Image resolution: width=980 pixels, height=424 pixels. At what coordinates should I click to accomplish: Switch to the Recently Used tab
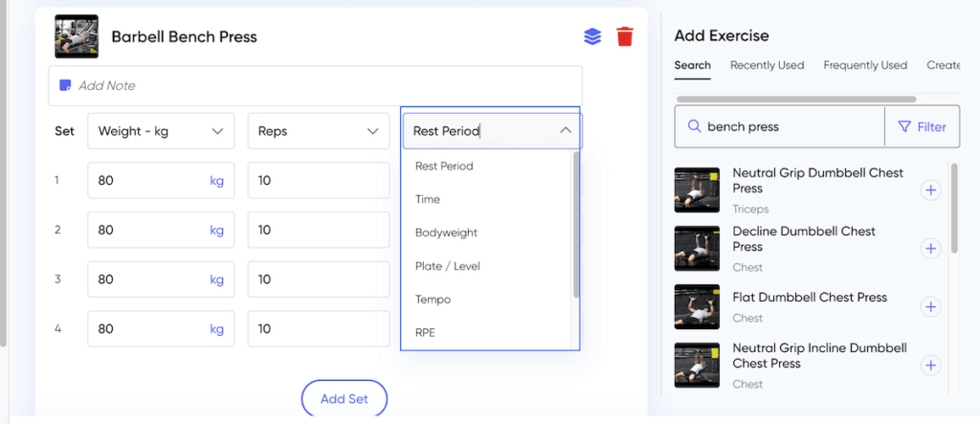[767, 65]
